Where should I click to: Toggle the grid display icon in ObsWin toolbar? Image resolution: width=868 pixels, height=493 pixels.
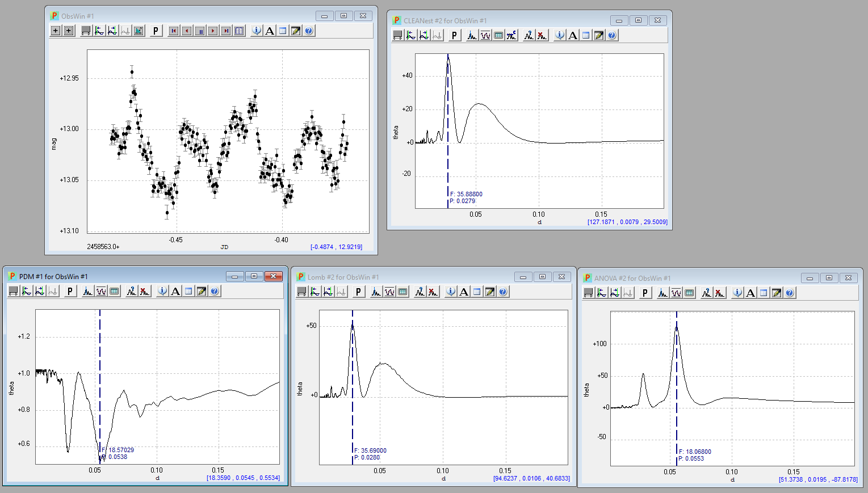tap(86, 31)
